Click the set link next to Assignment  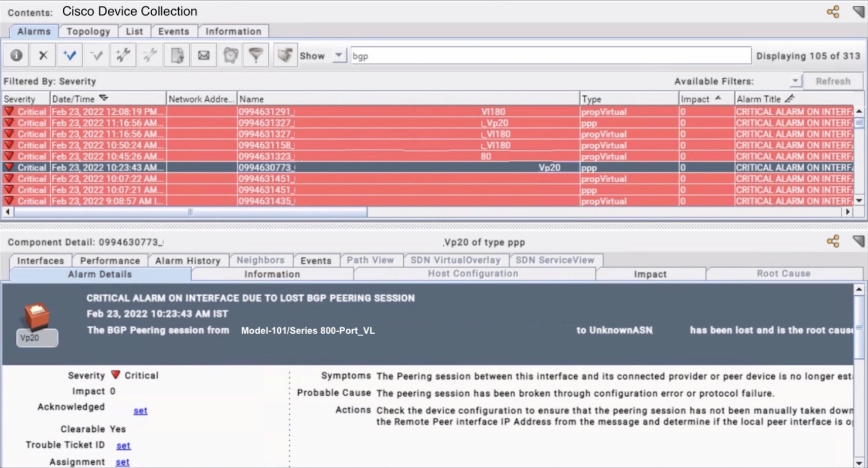(122, 462)
